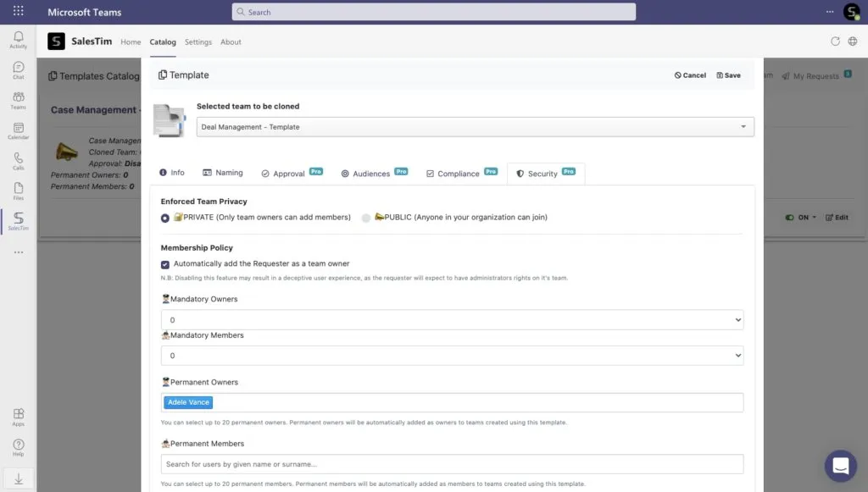Open Files in the left sidebar

19,191
